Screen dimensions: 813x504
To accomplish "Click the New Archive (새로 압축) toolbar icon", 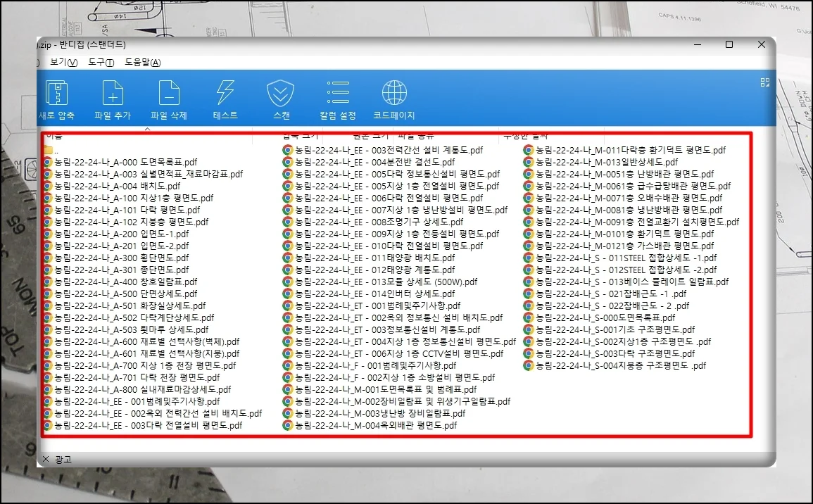I will click(56, 94).
